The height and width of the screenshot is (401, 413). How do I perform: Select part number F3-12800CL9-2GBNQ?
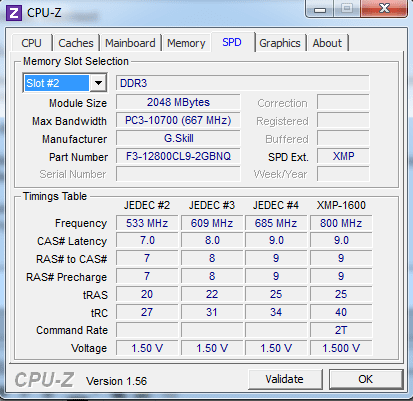click(x=178, y=156)
